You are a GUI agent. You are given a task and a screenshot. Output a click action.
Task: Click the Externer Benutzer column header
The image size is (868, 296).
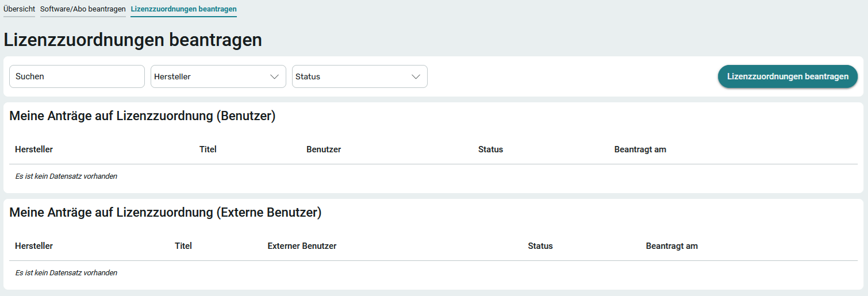[x=302, y=246]
